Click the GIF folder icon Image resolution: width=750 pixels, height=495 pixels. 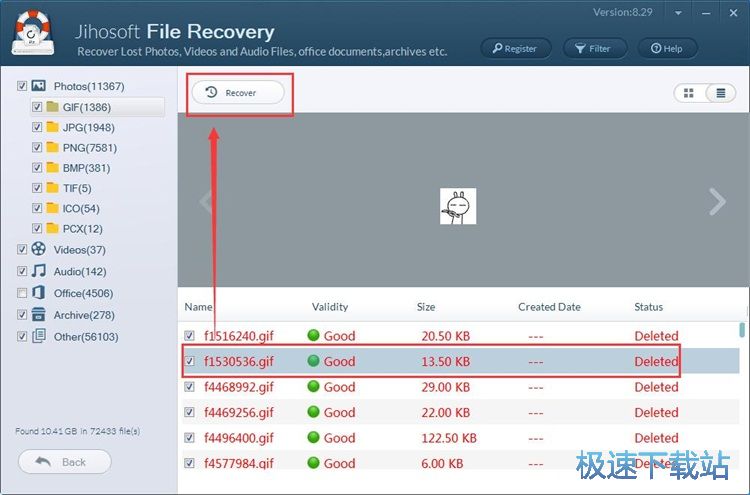point(53,106)
